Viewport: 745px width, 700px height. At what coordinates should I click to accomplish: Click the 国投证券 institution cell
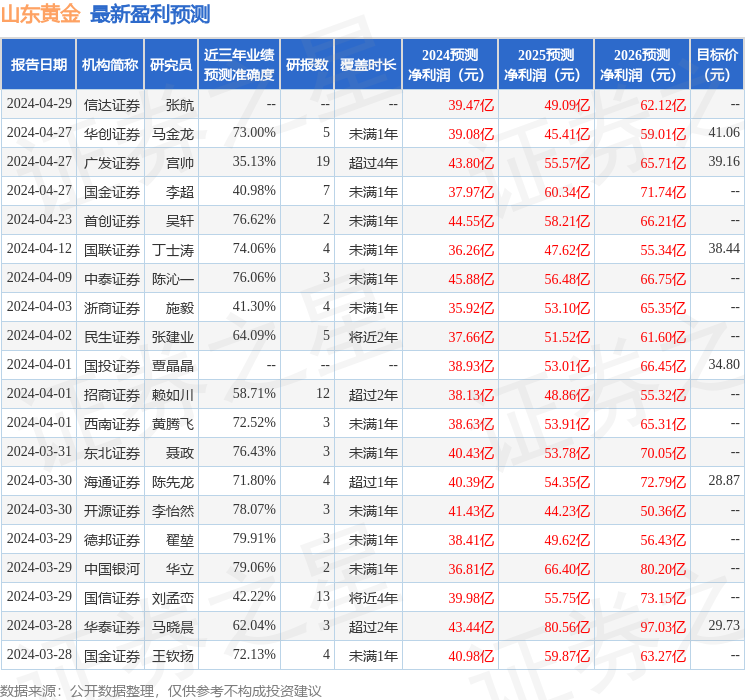pyautogui.click(x=112, y=366)
